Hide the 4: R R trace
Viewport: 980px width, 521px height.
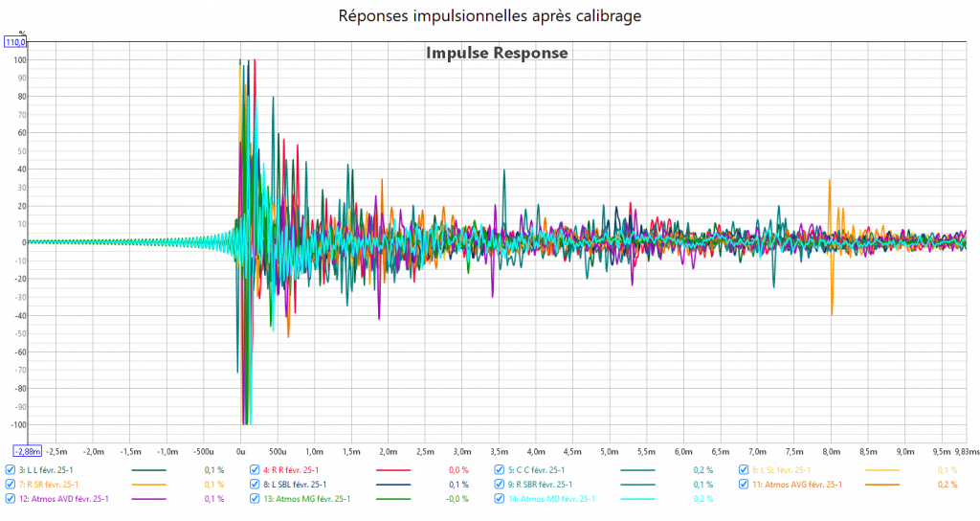256,470
